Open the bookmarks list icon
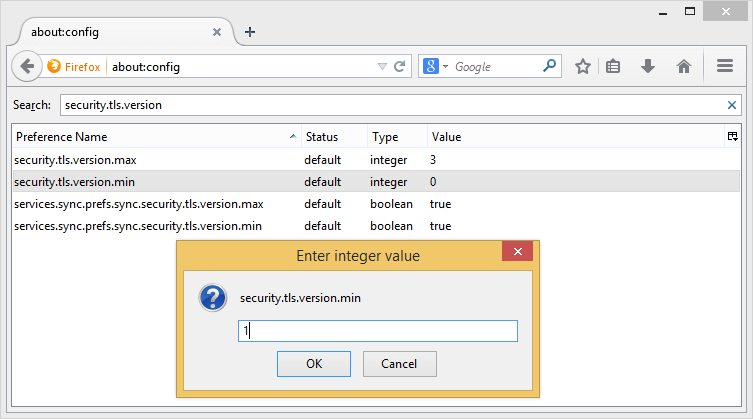 click(x=614, y=67)
